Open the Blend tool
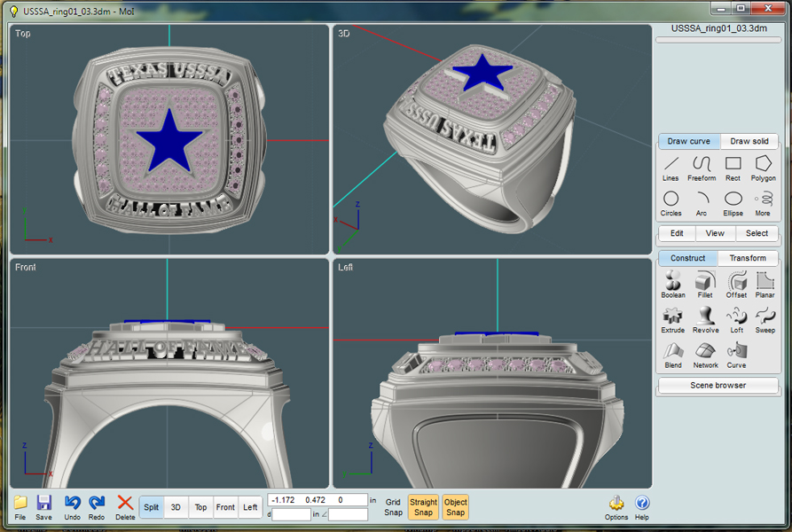 click(673, 356)
